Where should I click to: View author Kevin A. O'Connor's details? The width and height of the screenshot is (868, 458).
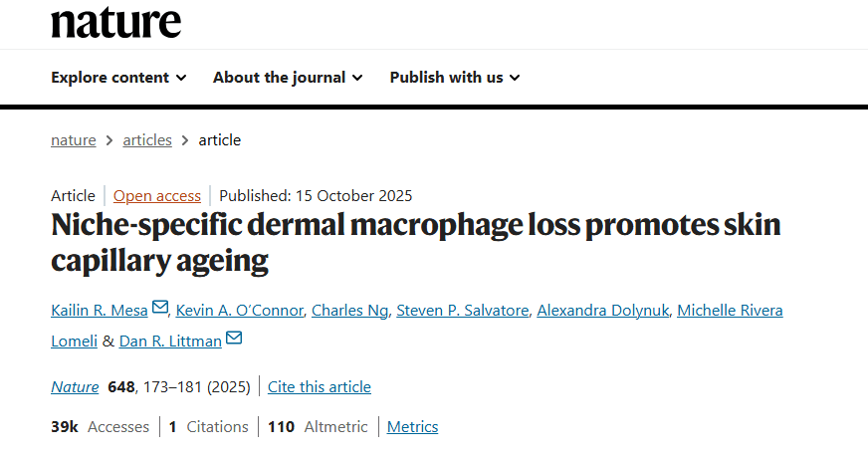pos(239,311)
